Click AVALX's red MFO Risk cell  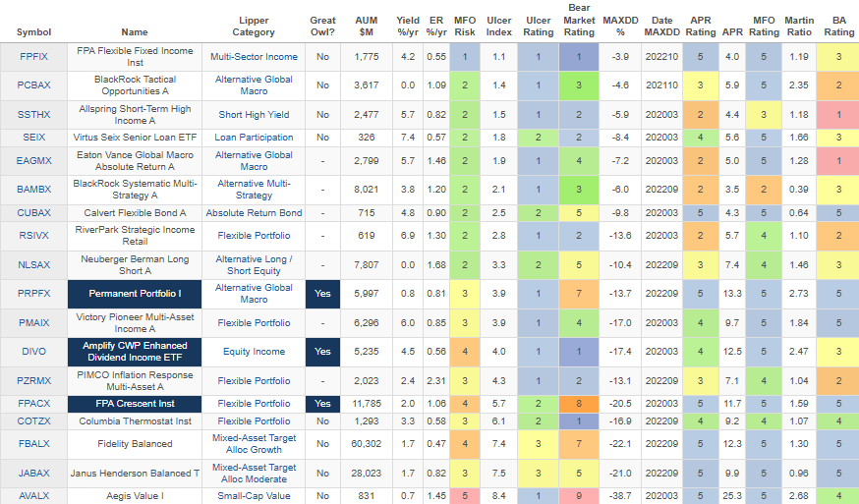coord(465,496)
